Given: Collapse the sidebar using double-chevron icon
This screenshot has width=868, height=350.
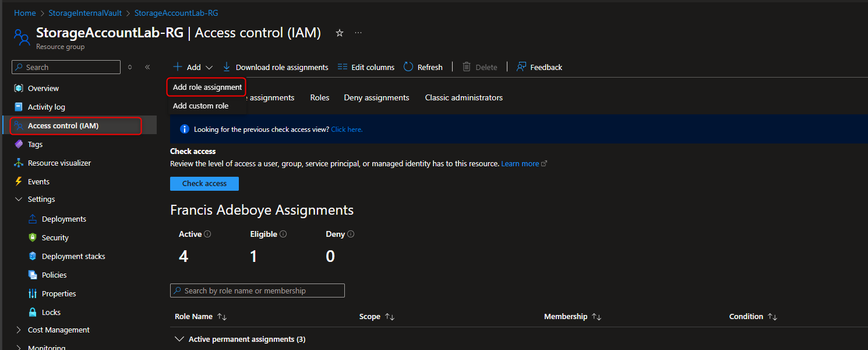Looking at the screenshot, I should (x=147, y=67).
